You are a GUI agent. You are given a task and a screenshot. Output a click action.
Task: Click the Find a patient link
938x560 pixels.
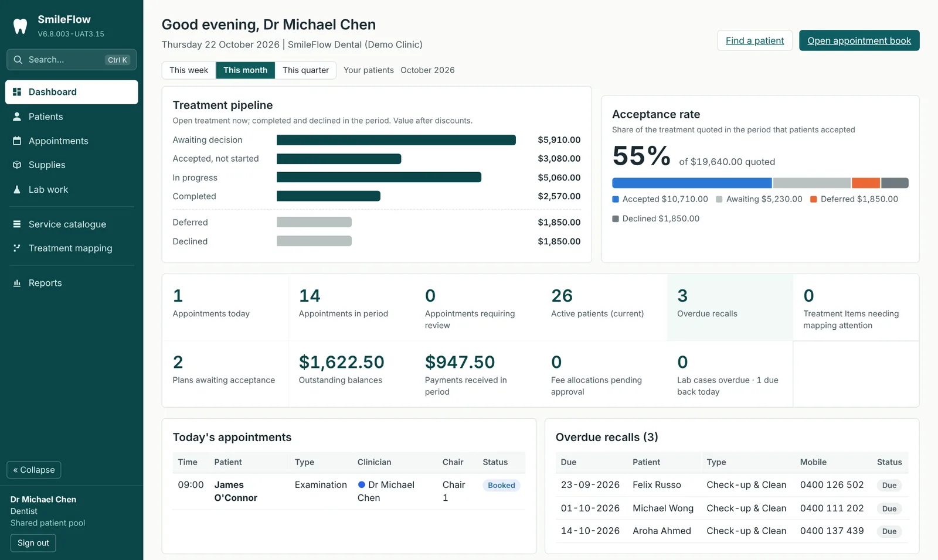(x=755, y=40)
